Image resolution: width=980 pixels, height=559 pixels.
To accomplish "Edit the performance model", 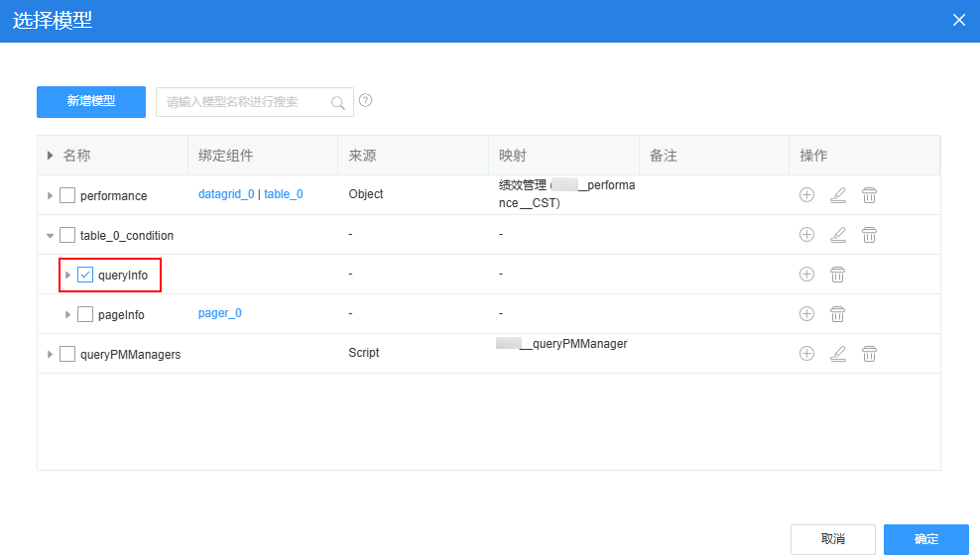I will click(838, 195).
